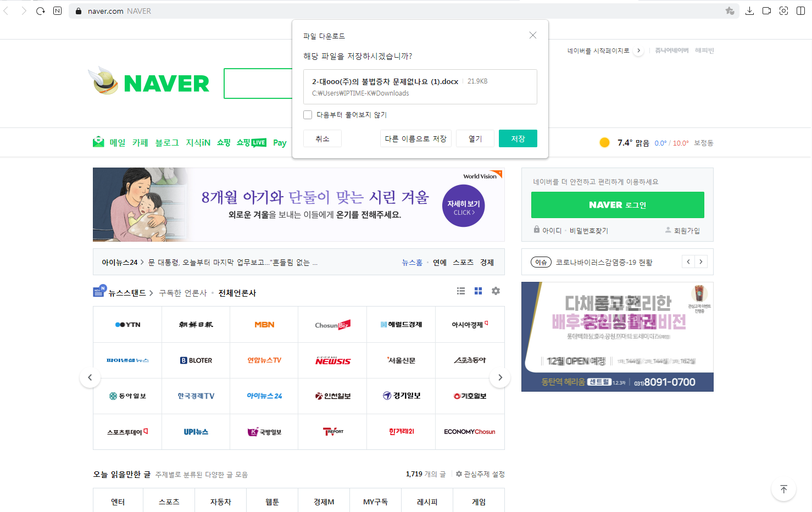Open NEWSIS publisher tile
Screen dimensions: 812x512
tap(333, 360)
